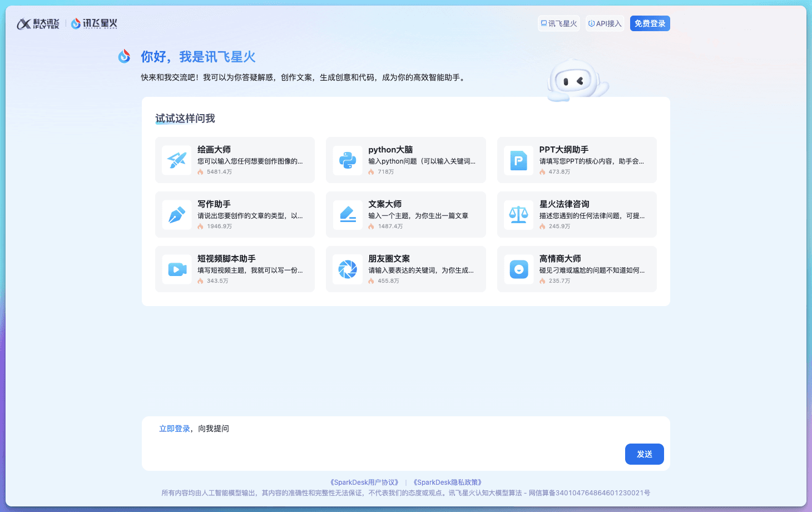
Task: Click the 发送 send button
Action: pyautogui.click(x=645, y=454)
